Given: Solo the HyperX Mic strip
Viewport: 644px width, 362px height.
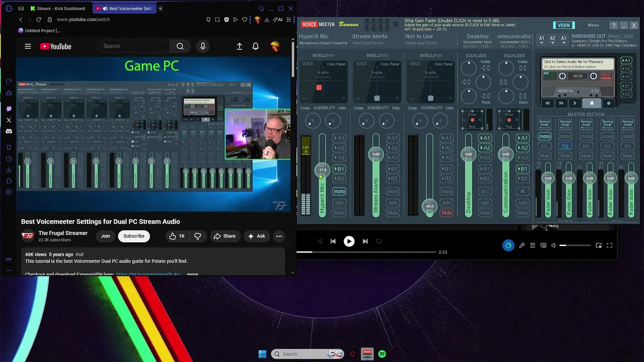Looking at the screenshot, I should (x=339, y=203).
